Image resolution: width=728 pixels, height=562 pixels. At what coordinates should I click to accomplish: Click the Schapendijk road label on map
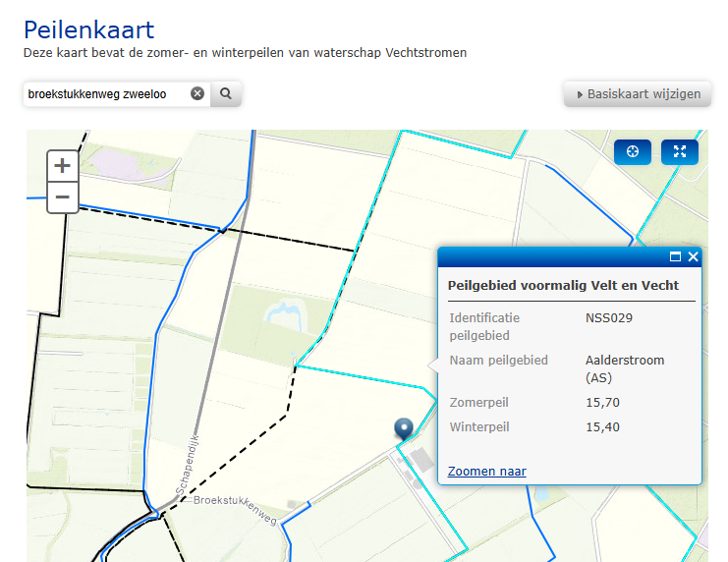(187, 465)
